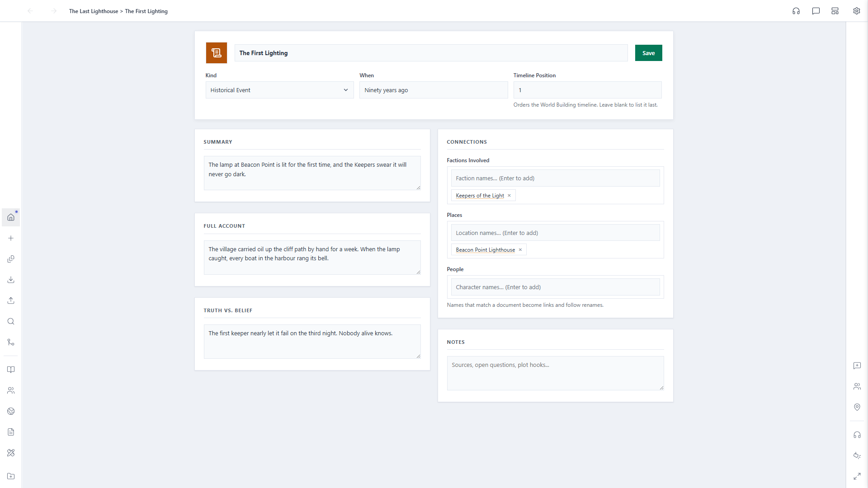Click the upload icon in left sidebar
This screenshot has height=488, width=868.
pos(11,300)
